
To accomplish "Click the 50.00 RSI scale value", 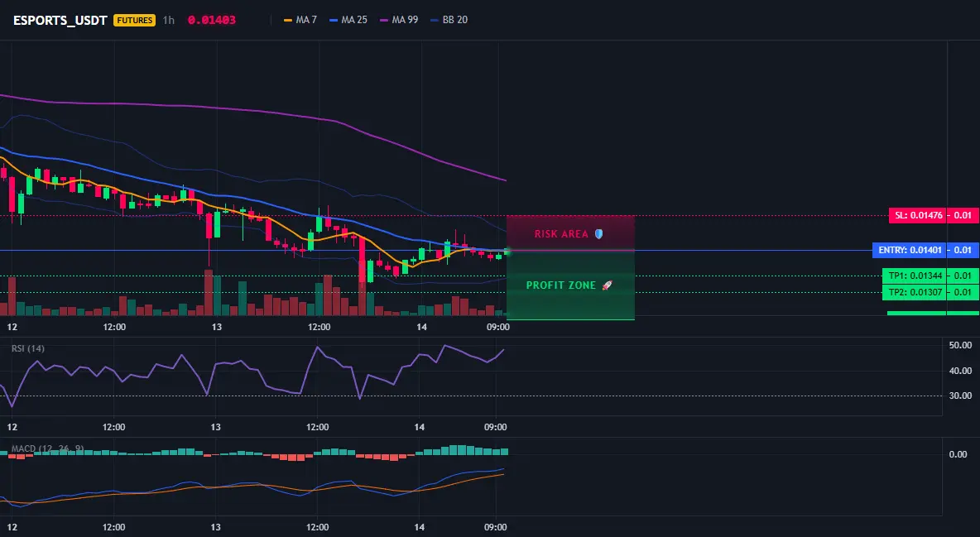I will 960,345.
